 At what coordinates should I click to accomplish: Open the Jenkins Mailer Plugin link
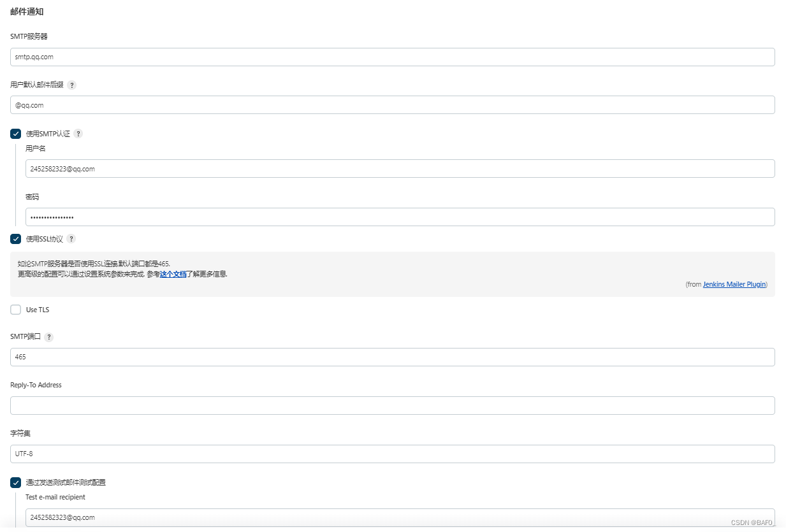point(734,284)
